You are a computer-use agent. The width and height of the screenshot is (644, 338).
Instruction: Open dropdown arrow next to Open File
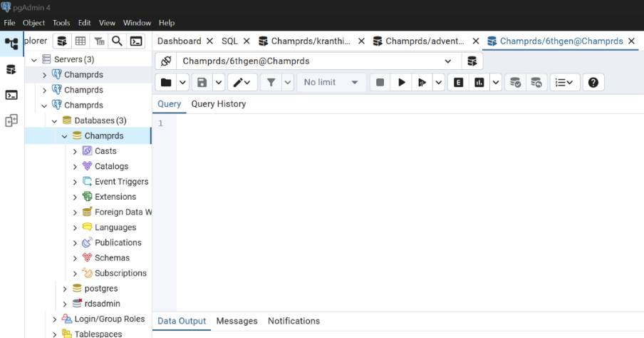(x=182, y=83)
